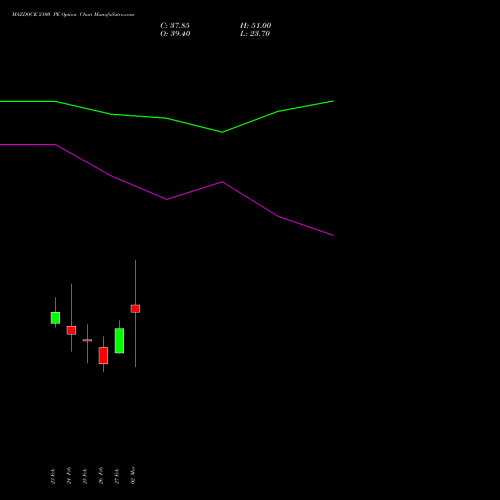Select the 27 Feb green candlestick

pos(119,341)
